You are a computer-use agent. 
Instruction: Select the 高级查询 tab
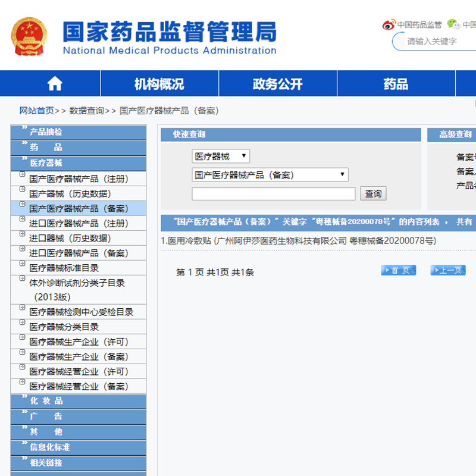(x=455, y=134)
